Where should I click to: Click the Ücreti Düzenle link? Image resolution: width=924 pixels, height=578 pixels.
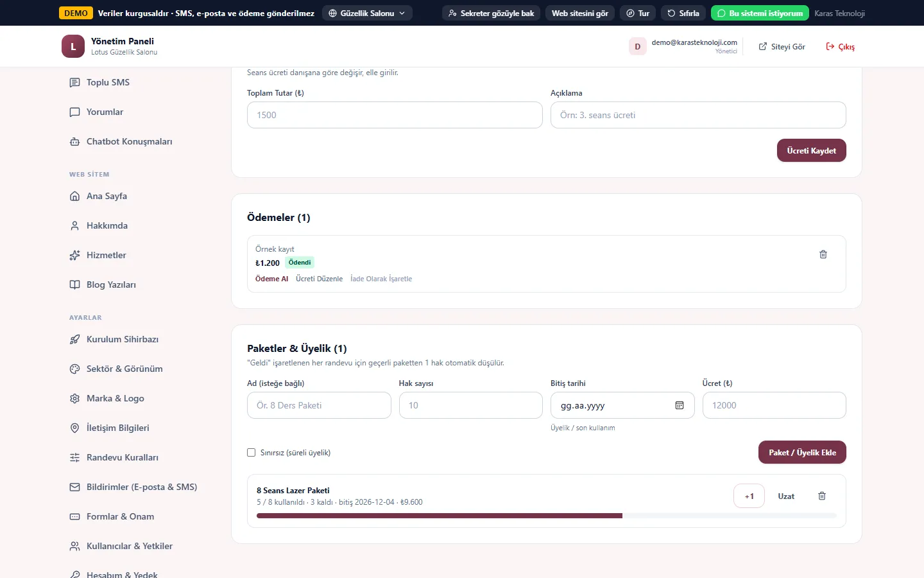click(x=319, y=279)
